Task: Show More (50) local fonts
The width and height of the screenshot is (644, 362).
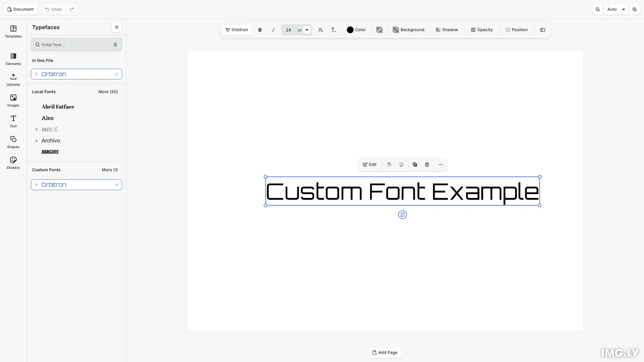Action: 108,92
